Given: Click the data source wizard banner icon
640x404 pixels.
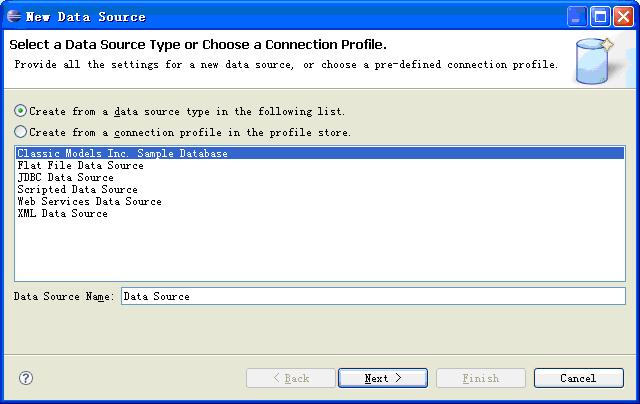Looking at the screenshot, I should (x=596, y=60).
